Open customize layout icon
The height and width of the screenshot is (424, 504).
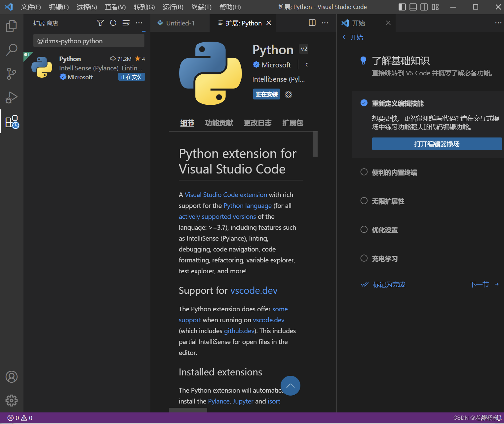[435, 7]
